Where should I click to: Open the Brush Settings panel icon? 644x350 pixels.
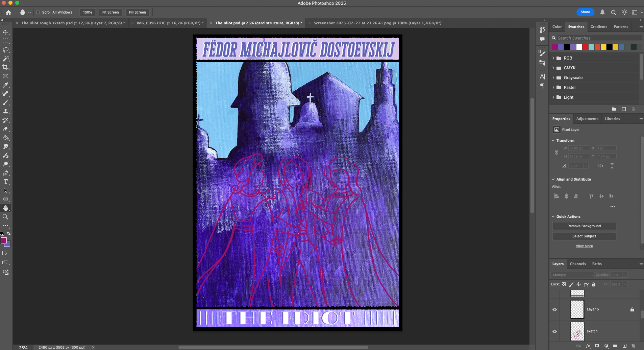tap(542, 53)
